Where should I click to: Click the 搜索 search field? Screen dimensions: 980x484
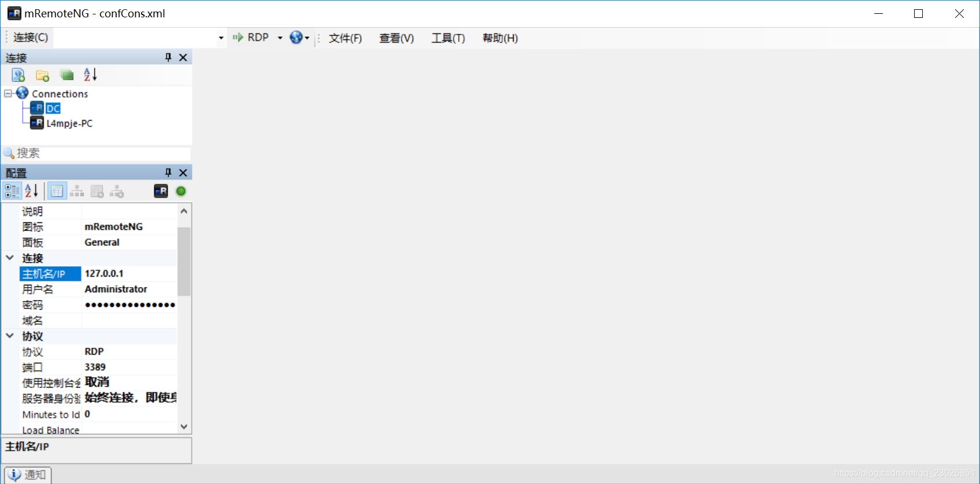click(97, 153)
